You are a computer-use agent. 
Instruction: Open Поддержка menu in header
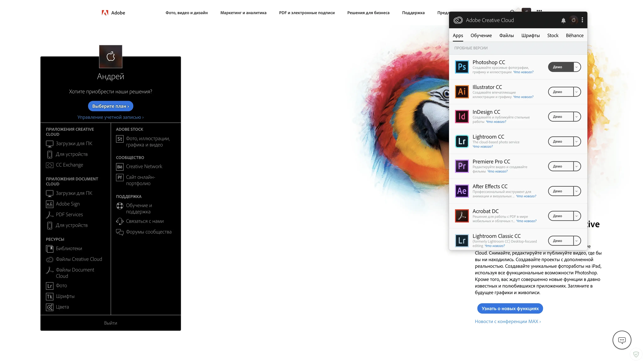coord(413,13)
